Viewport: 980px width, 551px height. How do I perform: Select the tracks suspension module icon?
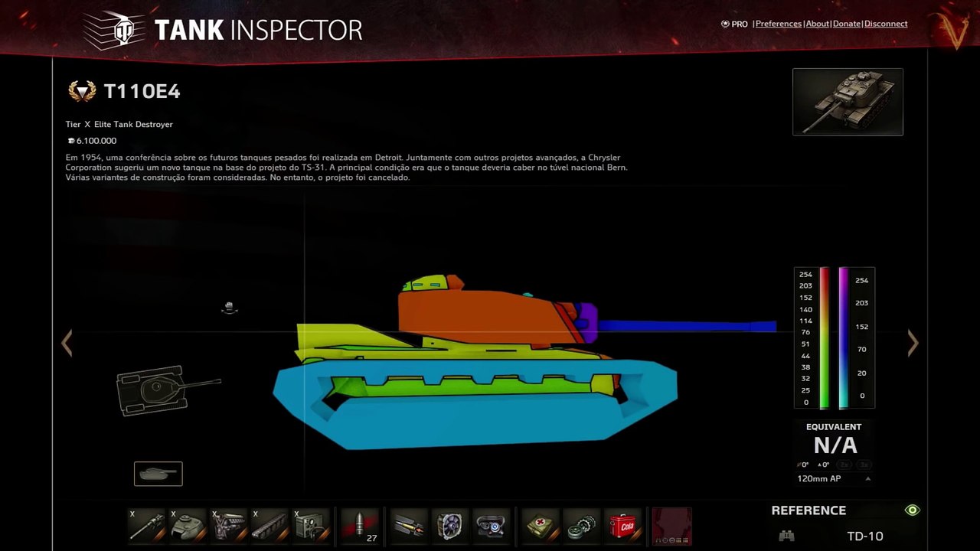coord(270,526)
